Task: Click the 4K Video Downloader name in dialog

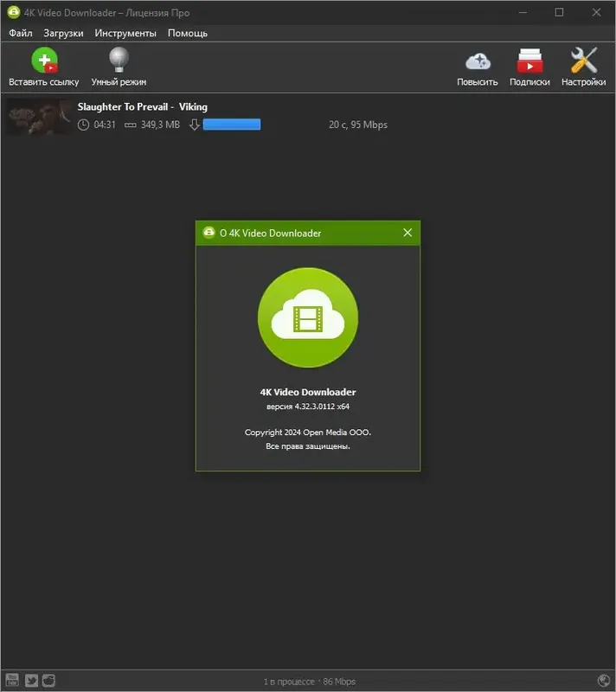Action: tap(308, 392)
